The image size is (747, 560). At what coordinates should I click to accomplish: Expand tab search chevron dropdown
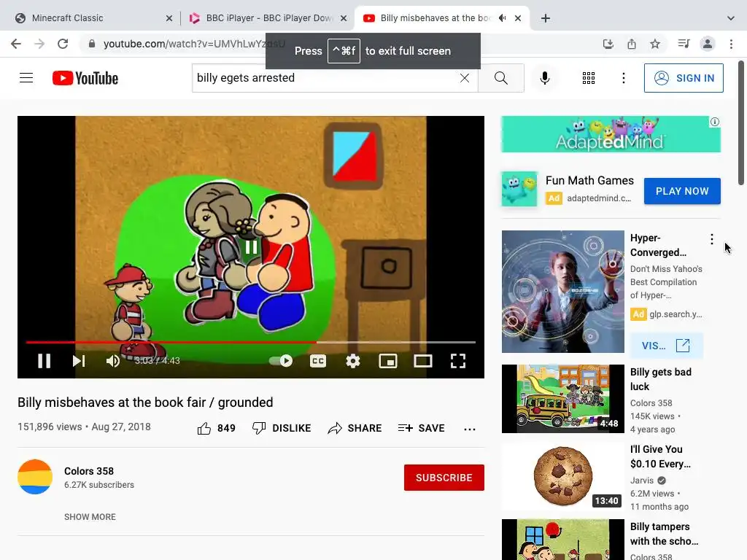click(x=731, y=18)
